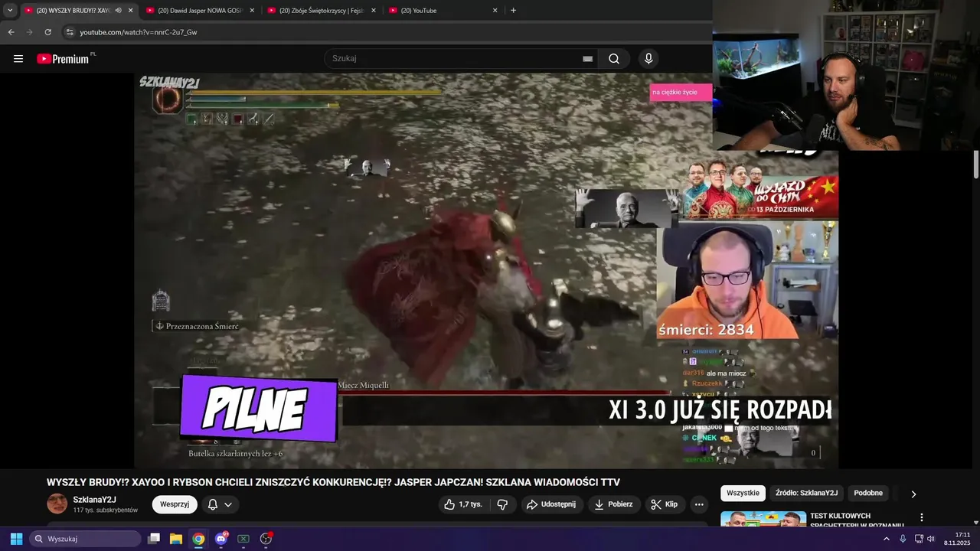Open options menu for TEST KULTOWYCH video
The image size is (980, 551).
coord(922,518)
